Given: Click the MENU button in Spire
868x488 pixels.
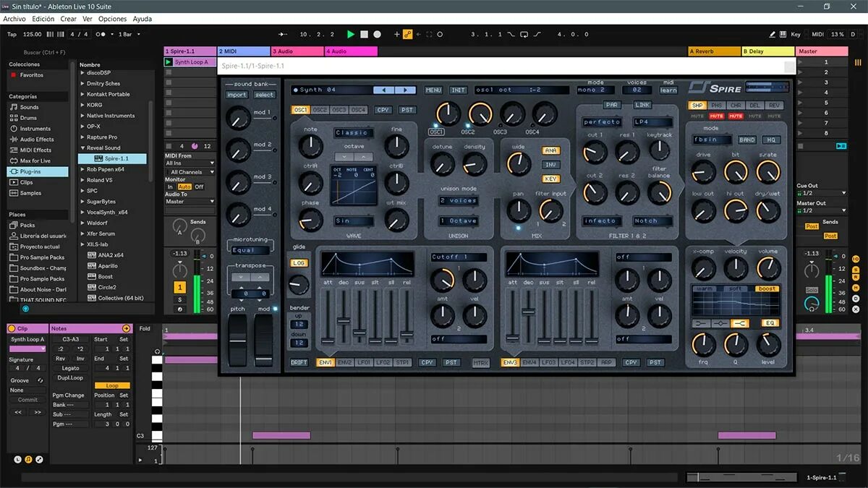Looking at the screenshot, I should coord(433,90).
